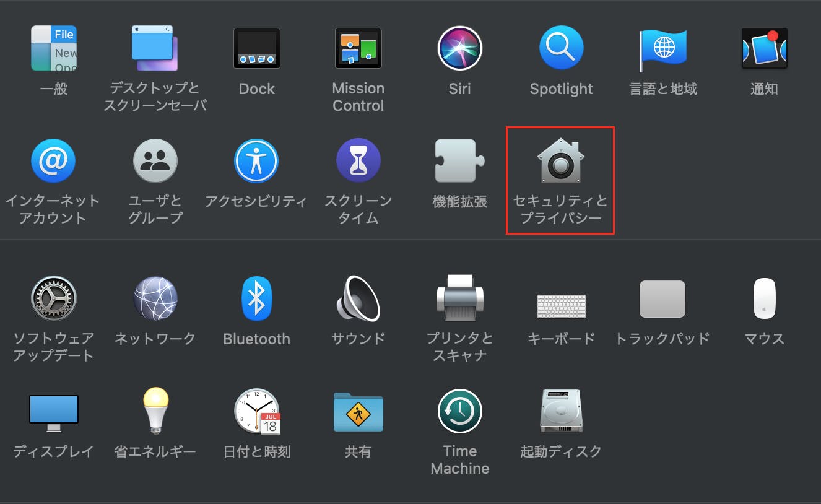821x504 pixels.
Task: Open the Dock preferences icon
Action: pyautogui.click(x=257, y=48)
